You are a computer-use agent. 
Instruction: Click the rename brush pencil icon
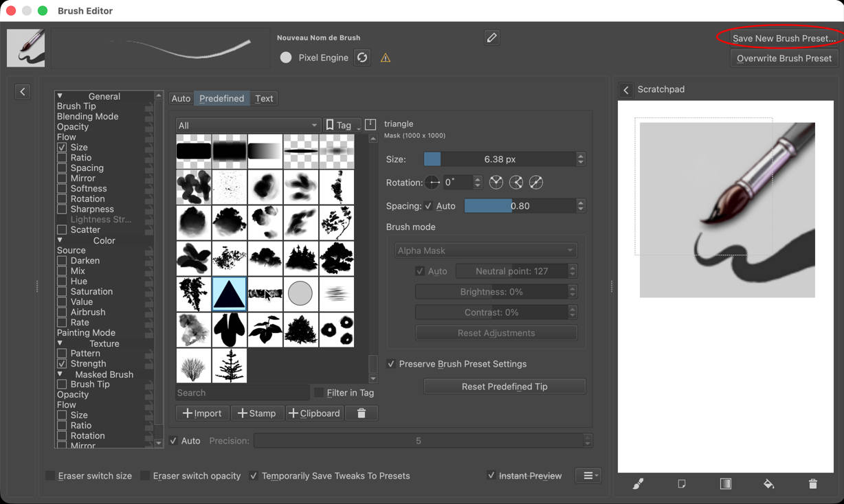491,38
